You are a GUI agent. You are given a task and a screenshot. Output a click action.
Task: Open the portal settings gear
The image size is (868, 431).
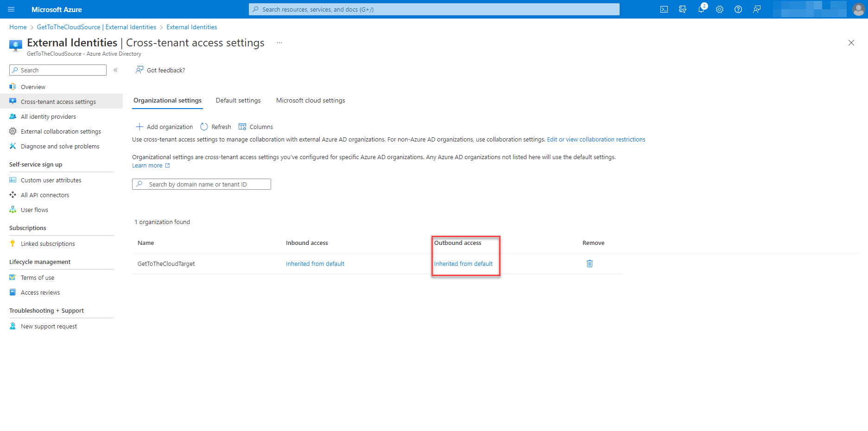pos(719,9)
